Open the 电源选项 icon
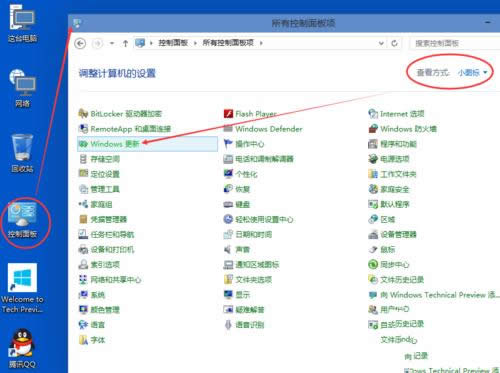This screenshot has height=373, width=500. click(373, 159)
